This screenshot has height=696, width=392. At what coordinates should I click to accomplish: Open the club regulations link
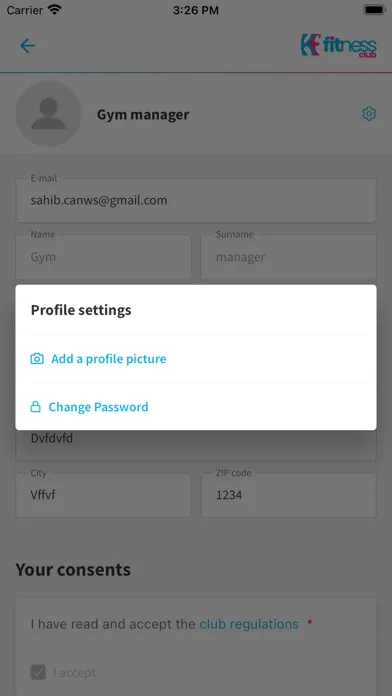(249, 624)
